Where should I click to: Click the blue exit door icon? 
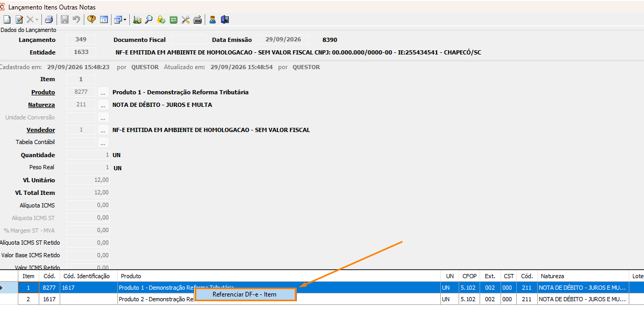(x=225, y=19)
